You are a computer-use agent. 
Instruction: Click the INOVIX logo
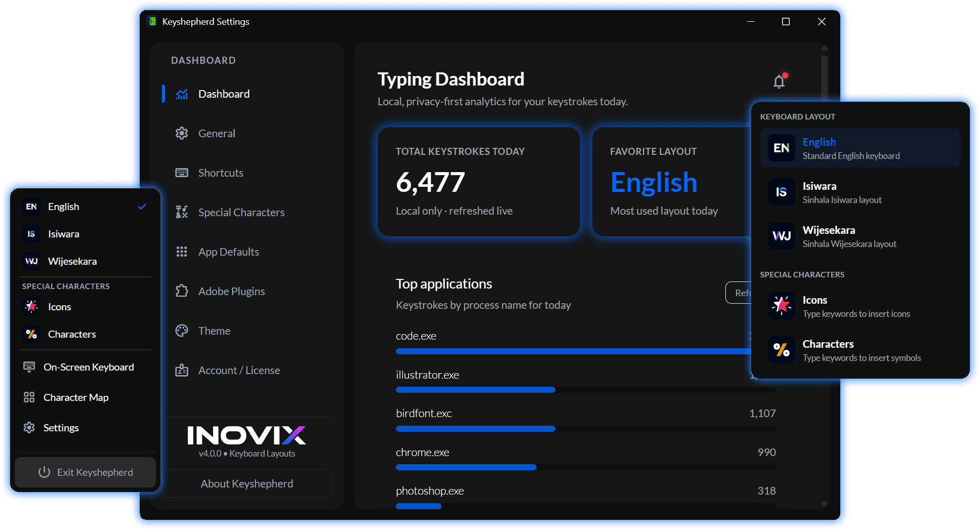point(247,435)
